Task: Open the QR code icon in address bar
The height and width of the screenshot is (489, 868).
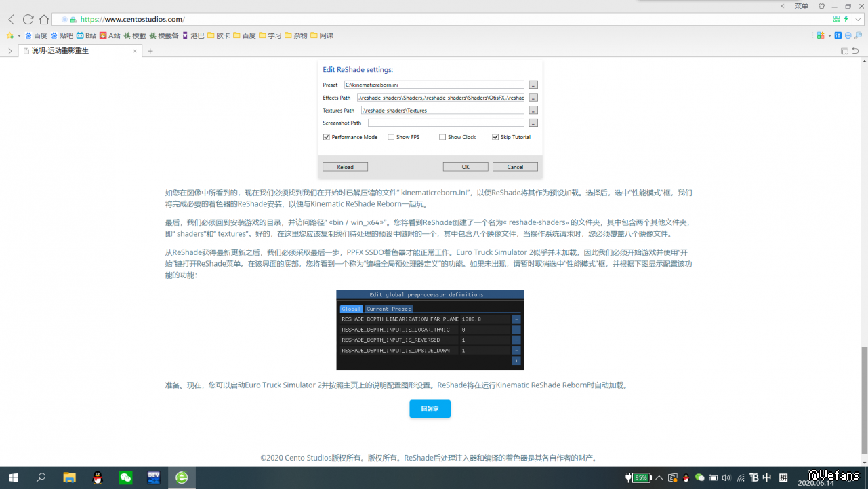Action: (x=836, y=19)
